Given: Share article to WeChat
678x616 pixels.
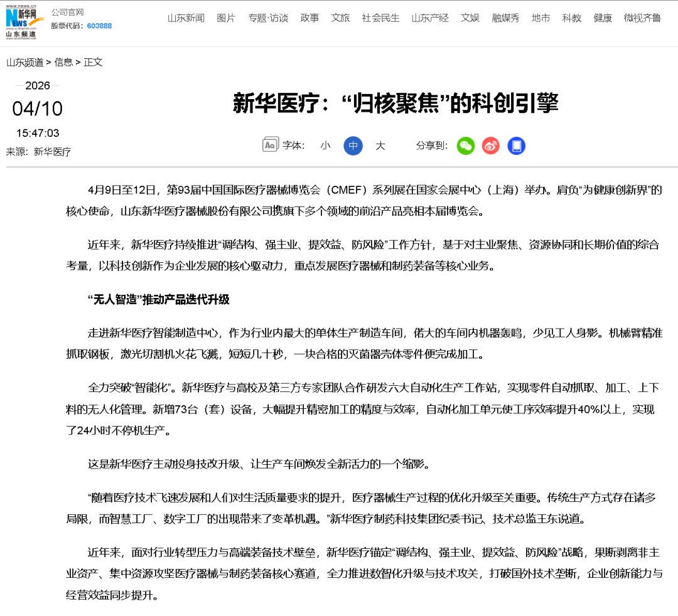Looking at the screenshot, I should coord(466,146).
